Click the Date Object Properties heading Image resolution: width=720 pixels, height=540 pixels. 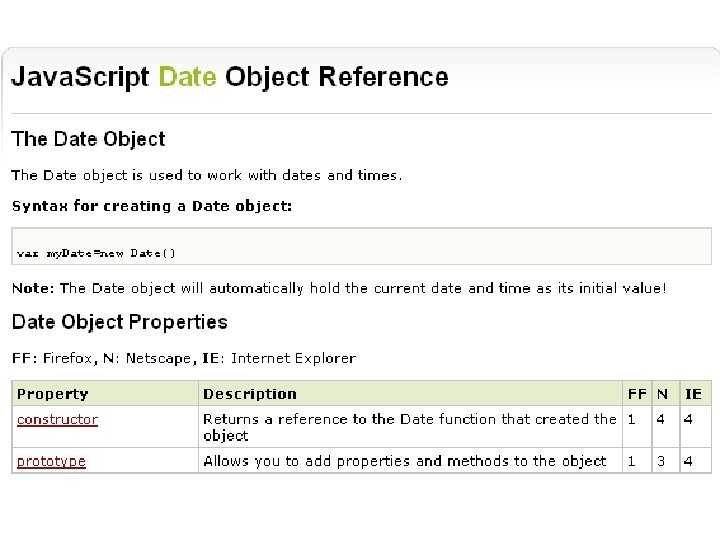pos(119,322)
